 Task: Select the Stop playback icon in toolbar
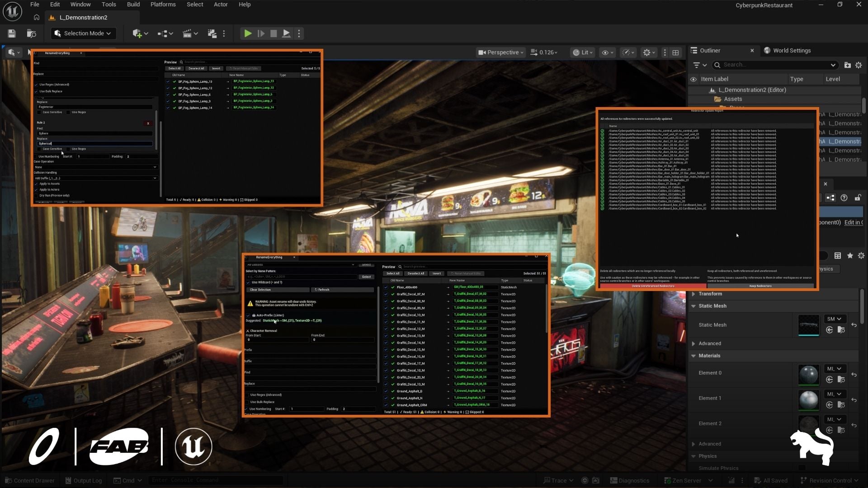point(274,33)
